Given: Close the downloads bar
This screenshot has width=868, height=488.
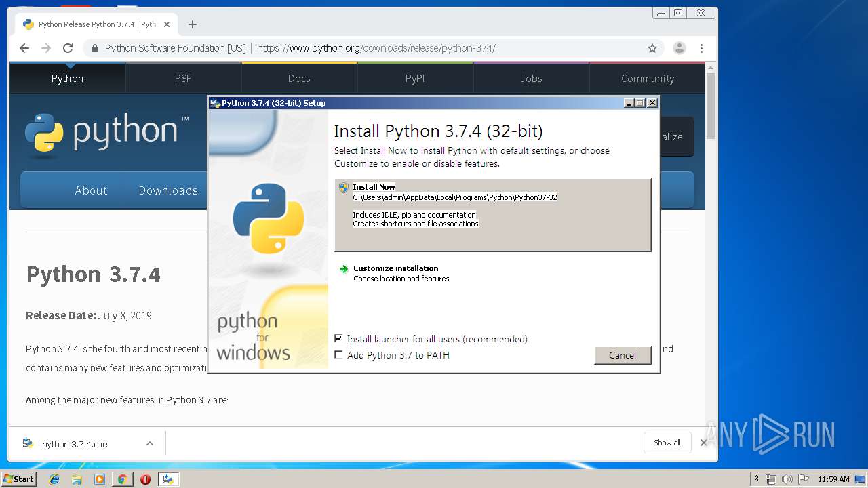Looking at the screenshot, I should pos(703,443).
